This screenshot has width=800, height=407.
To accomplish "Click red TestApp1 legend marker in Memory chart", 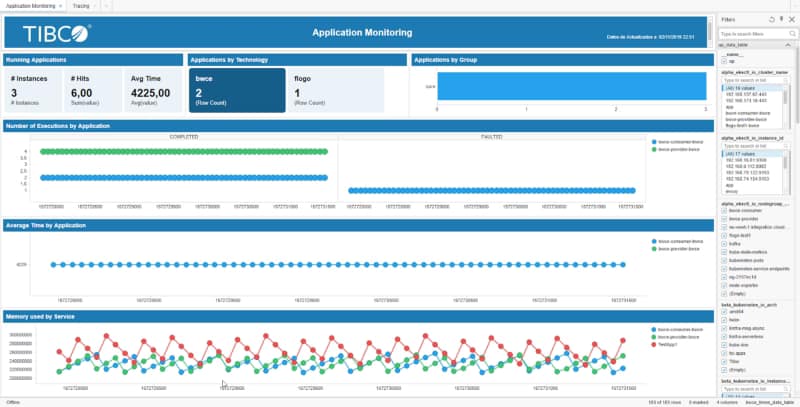I will [652, 342].
